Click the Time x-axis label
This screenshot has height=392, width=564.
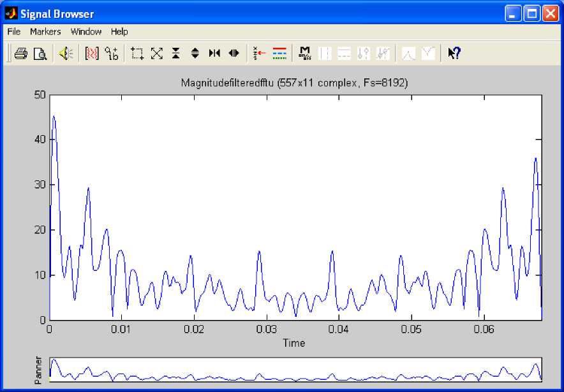coord(294,343)
